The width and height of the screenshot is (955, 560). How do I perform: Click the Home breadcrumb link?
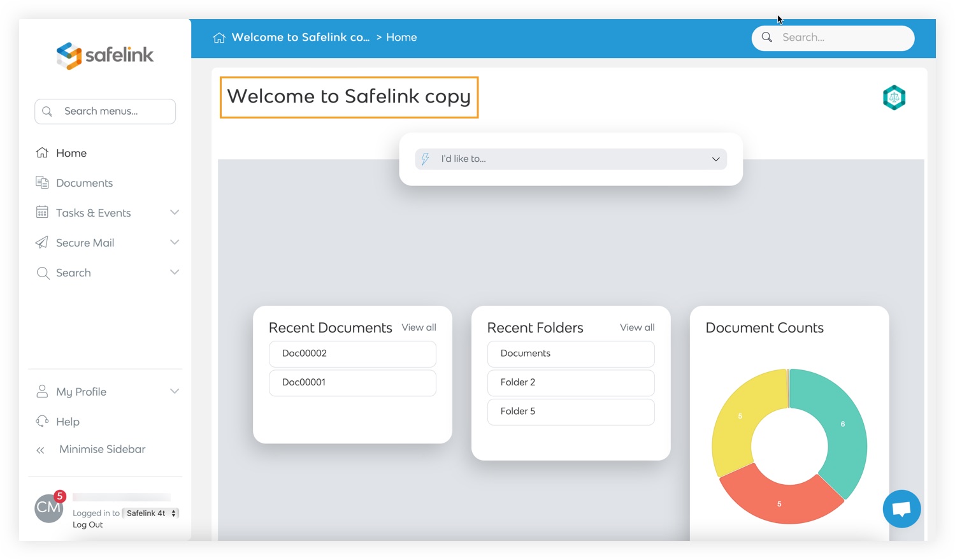point(401,37)
